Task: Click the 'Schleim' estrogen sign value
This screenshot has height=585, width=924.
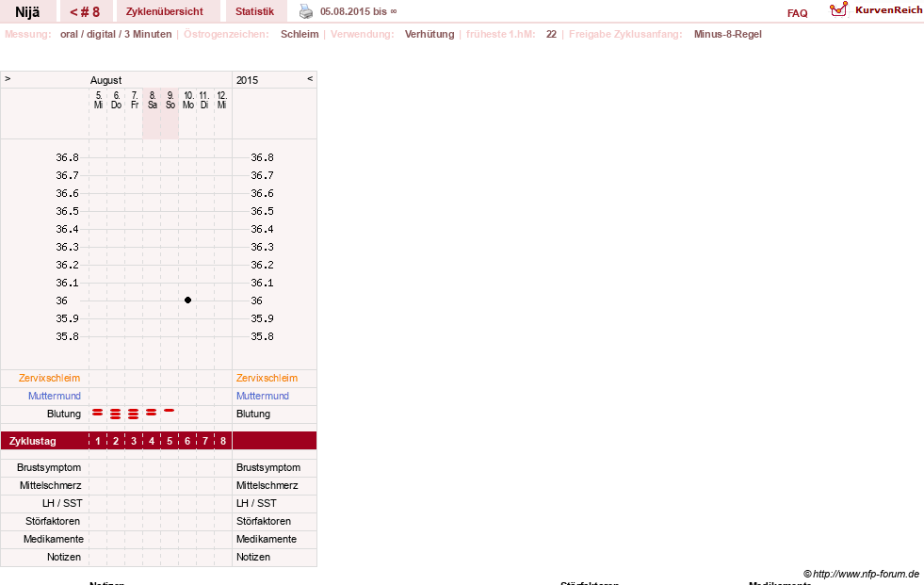Action: [300, 34]
